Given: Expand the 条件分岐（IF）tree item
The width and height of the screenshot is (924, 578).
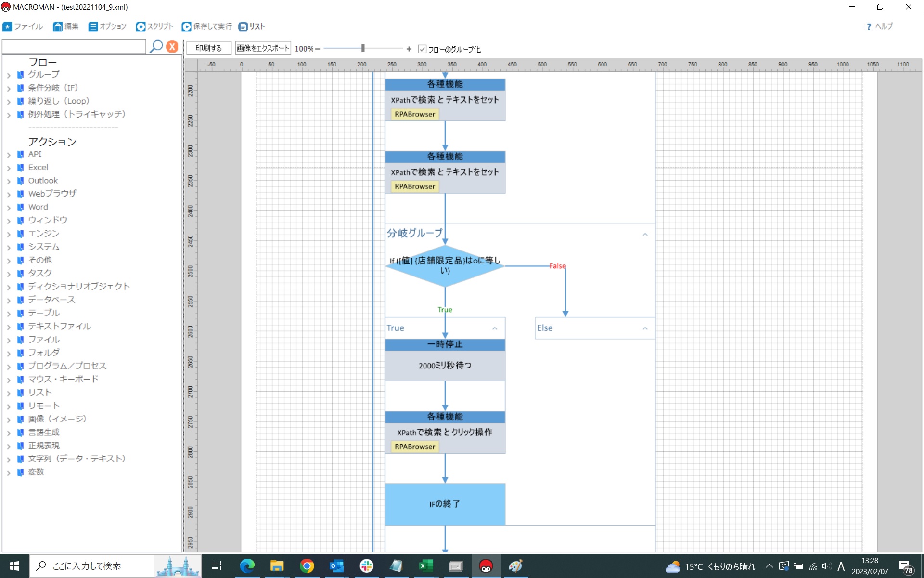Looking at the screenshot, I should coord(8,87).
